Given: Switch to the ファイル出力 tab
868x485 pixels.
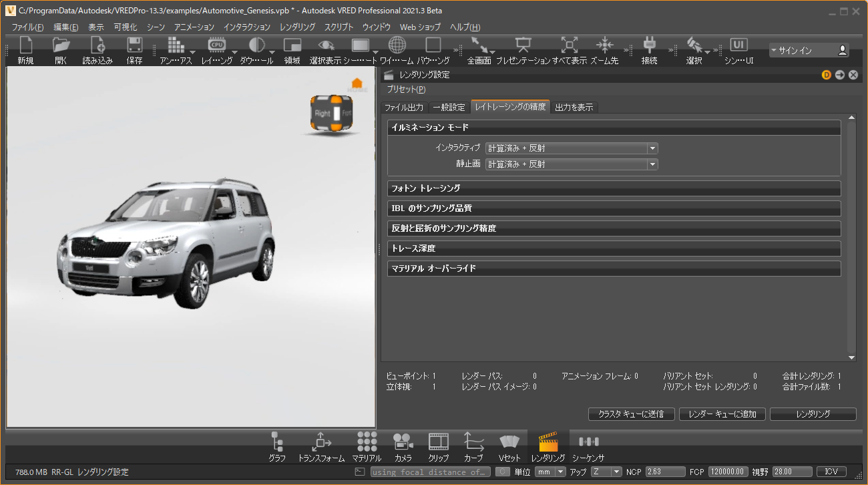Looking at the screenshot, I should (x=404, y=107).
